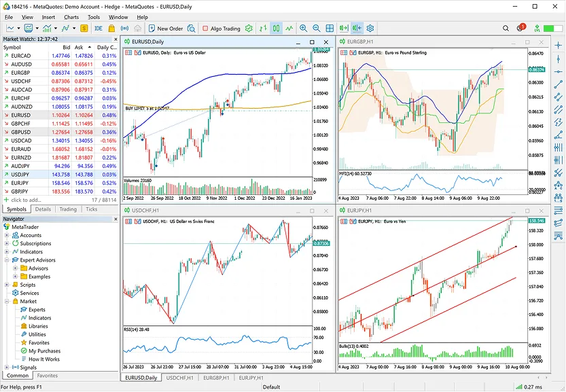Expand Indicators node in Navigator
Screen dimensions: 566x392
(x=7, y=251)
